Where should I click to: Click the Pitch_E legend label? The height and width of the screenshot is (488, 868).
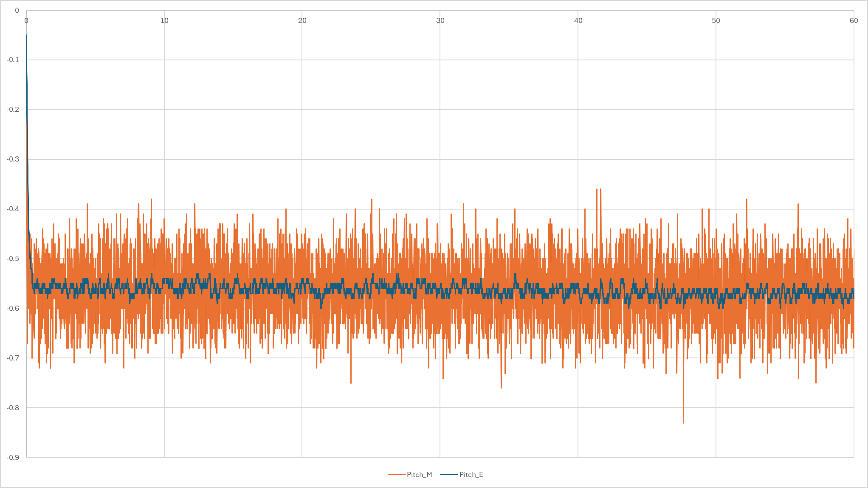471,474
